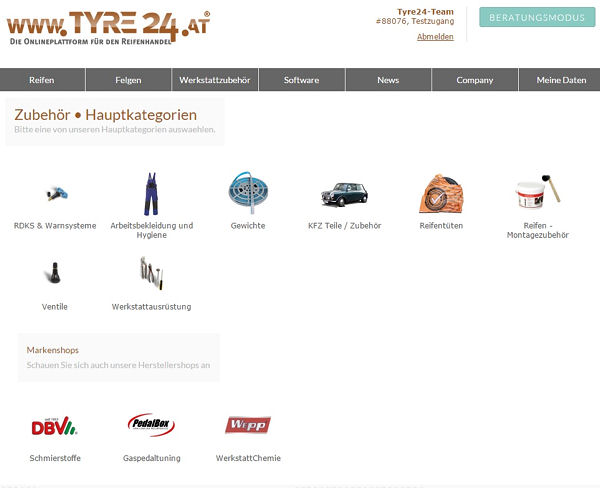Viewport: 600px width, 488px height.
Task: Select the Reifen-Montagezubehör bucket icon
Action: tap(538, 193)
